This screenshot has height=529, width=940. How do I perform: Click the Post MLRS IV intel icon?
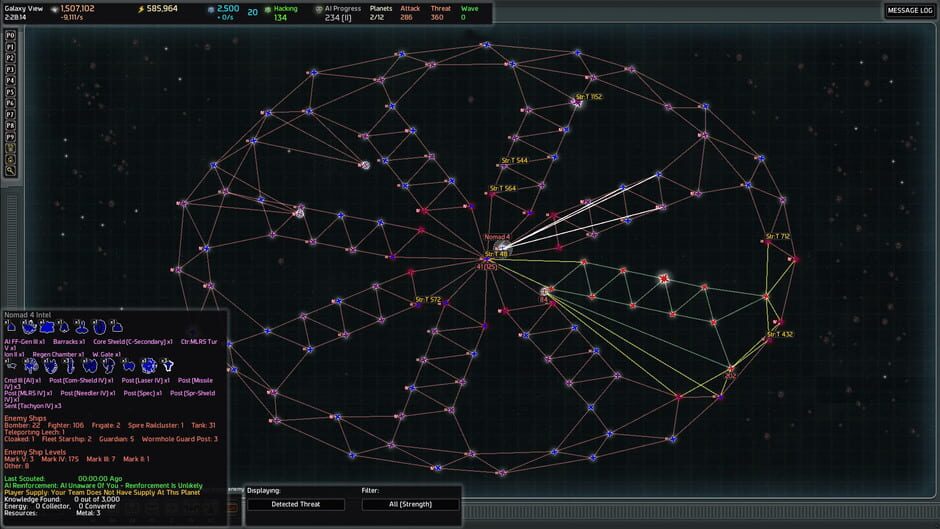tap(90, 366)
